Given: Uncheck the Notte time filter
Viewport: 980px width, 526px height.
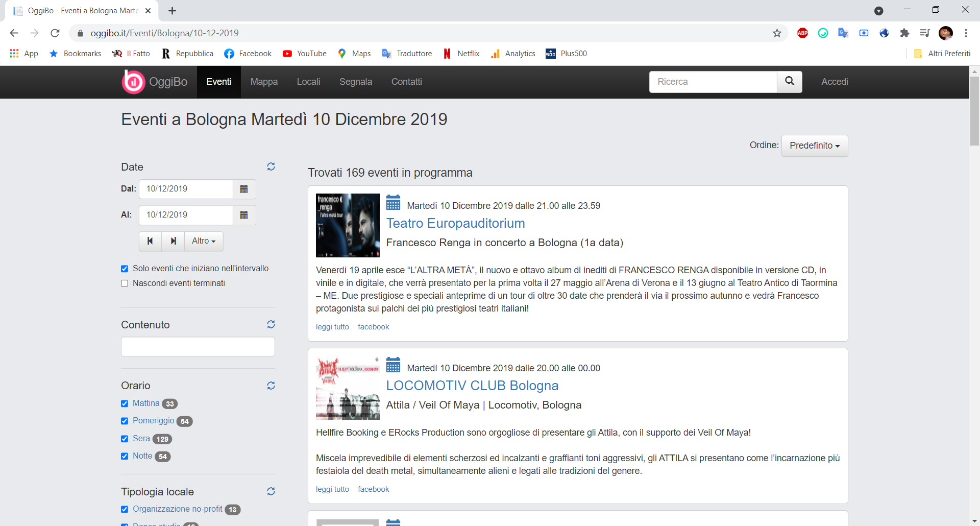Looking at the screenshot, I should [x=125, y=456].
